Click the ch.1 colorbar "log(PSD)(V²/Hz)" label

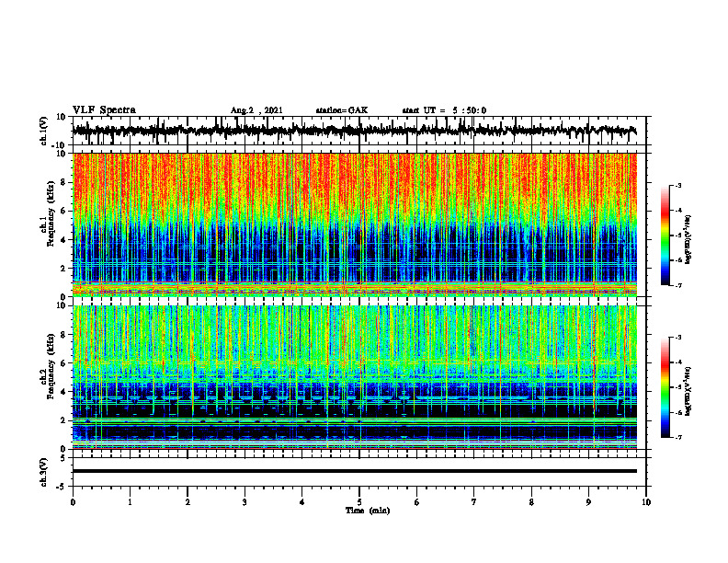(x=688, y=240)
